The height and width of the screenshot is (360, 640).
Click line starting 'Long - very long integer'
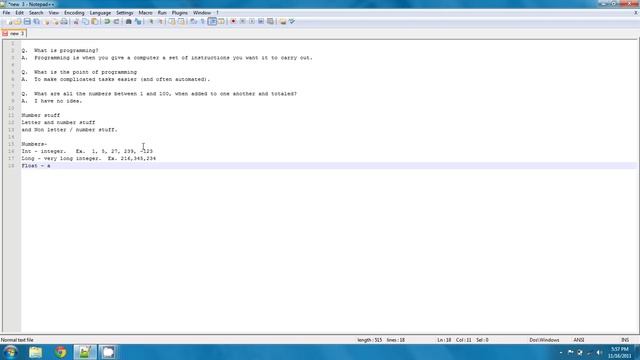point(89,158)
